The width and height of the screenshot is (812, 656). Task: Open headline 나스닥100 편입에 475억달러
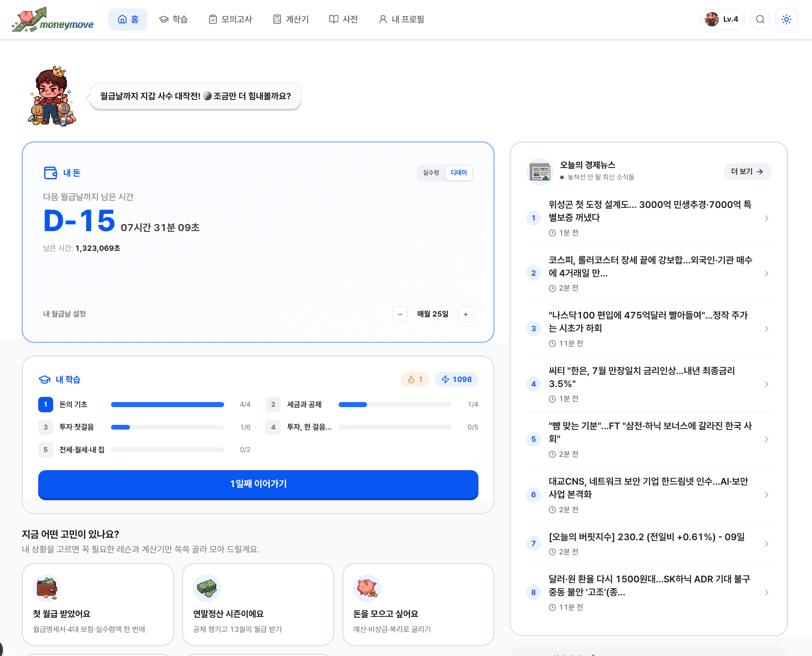pyautogui.click(x=648, y=322)
